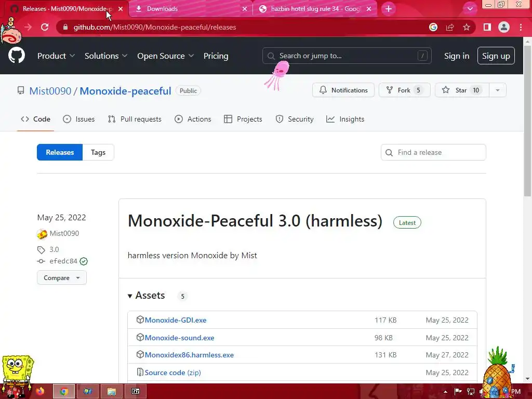Select the Tags toggle button

point(98,152)
